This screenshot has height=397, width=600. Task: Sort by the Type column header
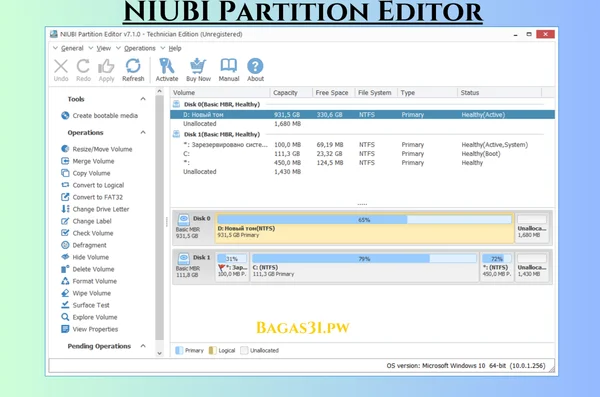[427, 93]
